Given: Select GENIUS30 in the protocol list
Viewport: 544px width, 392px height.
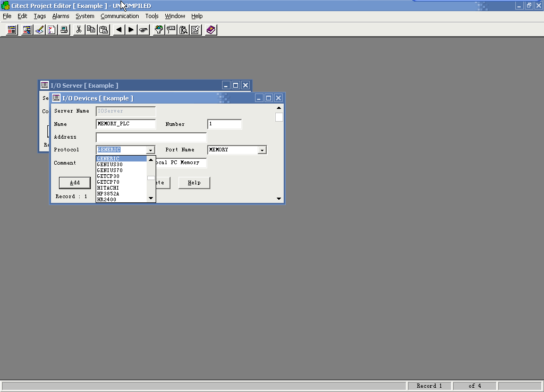Looking at the screenshot, I should tap(122, 165).
